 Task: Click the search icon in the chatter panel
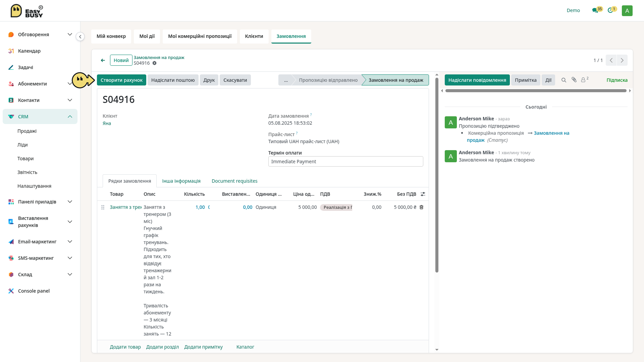(564, 80)
